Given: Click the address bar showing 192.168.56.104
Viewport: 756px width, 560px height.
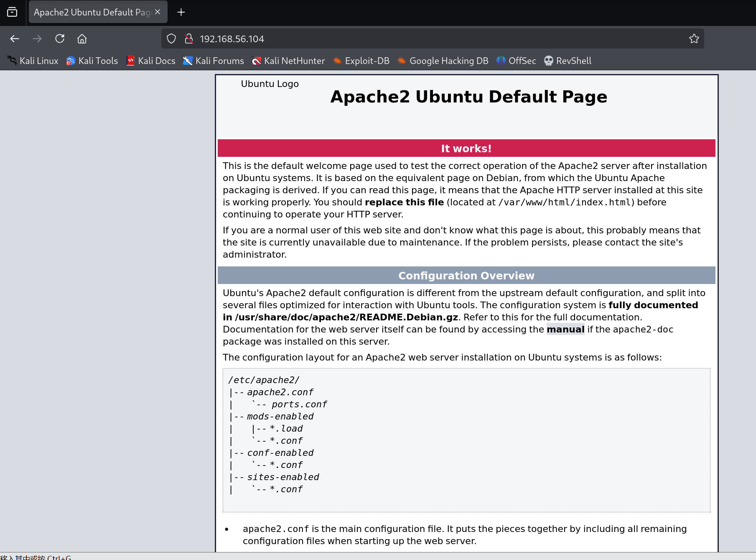Looking at the screenshot, I should (x=418, y=39).
